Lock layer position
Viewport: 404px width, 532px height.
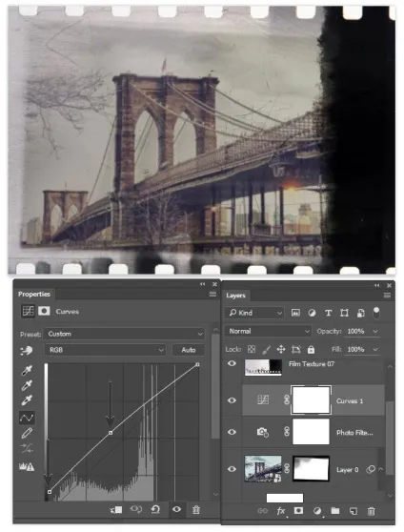click(x=281, y=349)
